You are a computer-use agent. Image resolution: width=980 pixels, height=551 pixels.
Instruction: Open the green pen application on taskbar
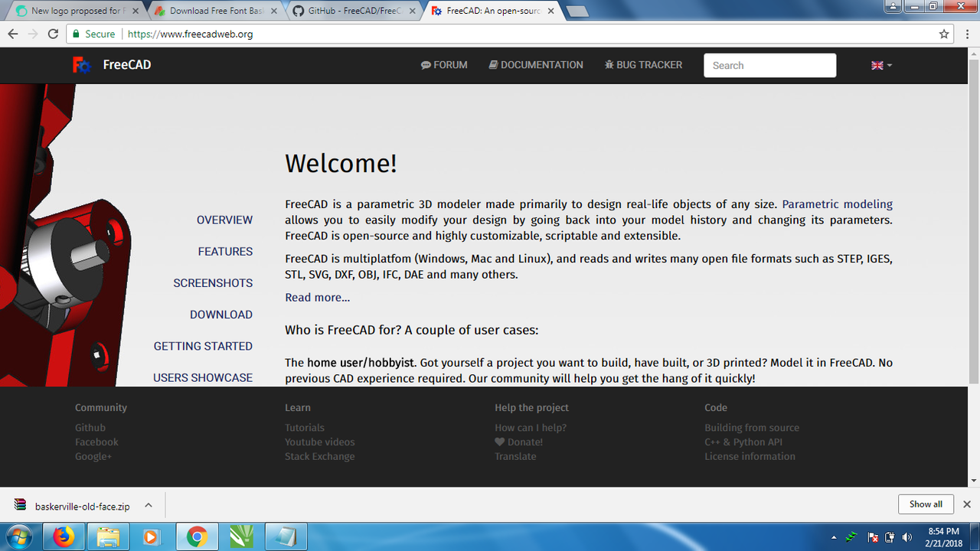click(241, 537)
